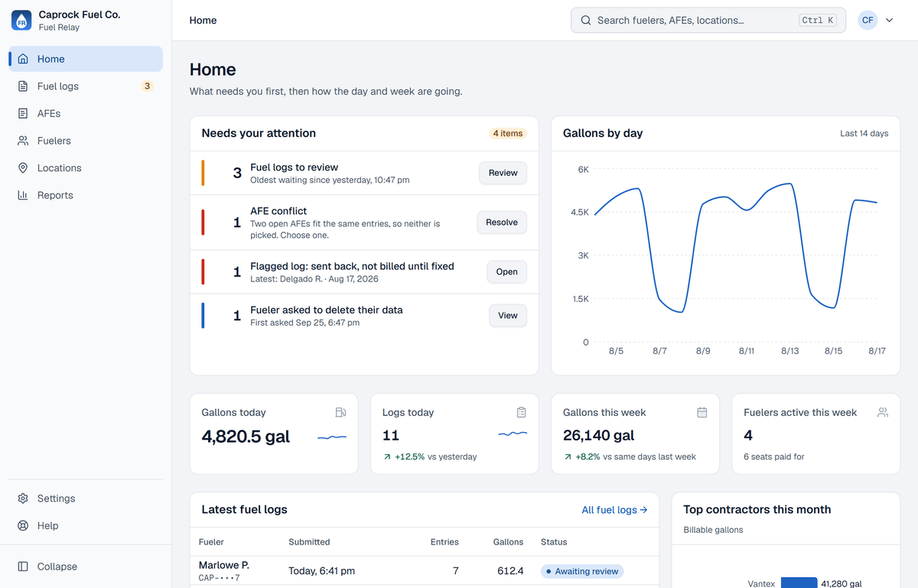Click the Logs today sparkline

click(513, 434)
